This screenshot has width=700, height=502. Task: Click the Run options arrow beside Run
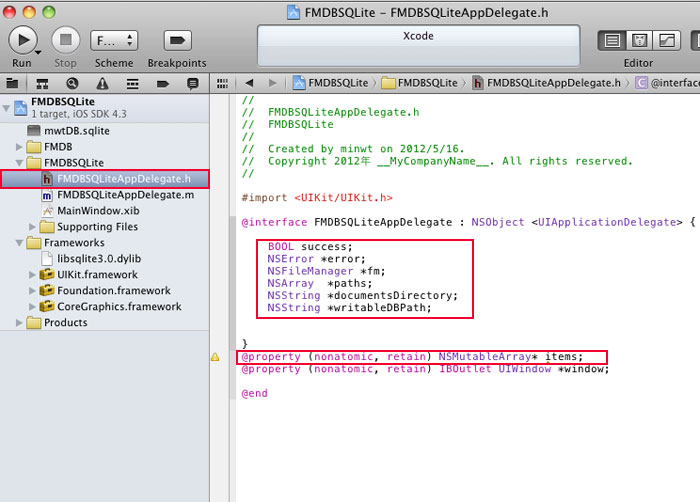pyautogui.click(x=38, y=52)
